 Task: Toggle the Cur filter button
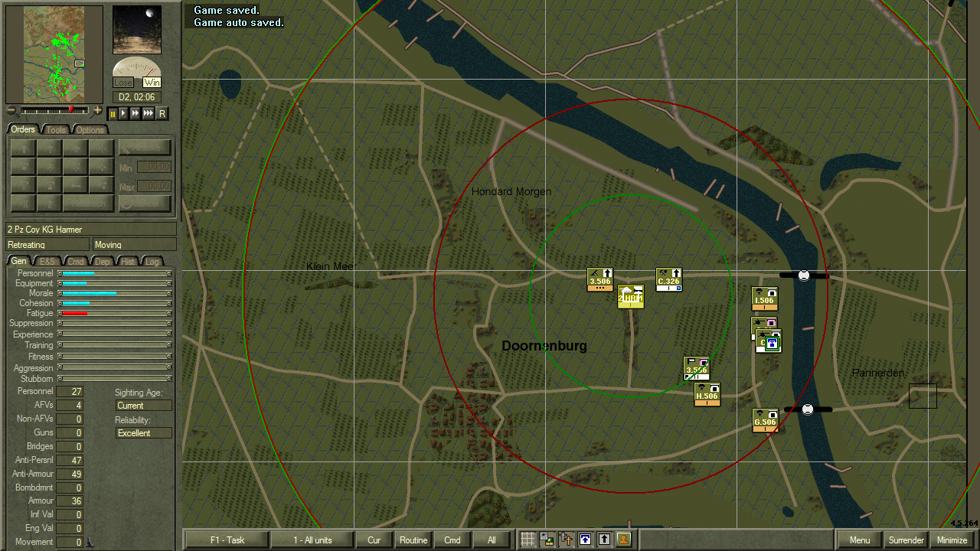point(374,540)
